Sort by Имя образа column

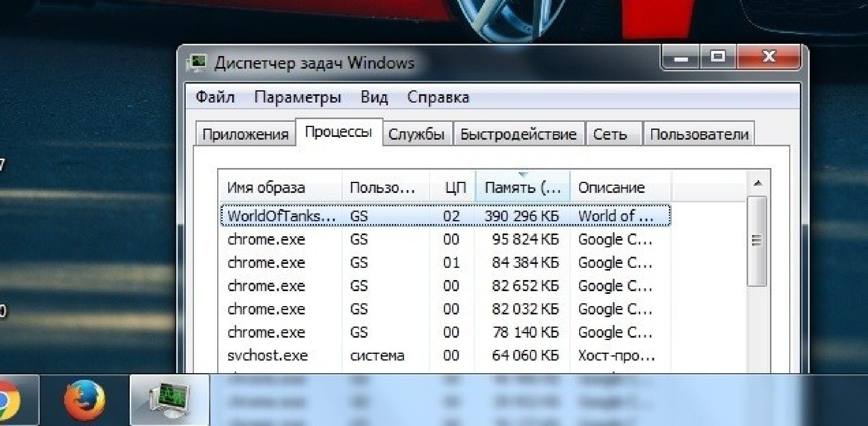pos(280,187)
